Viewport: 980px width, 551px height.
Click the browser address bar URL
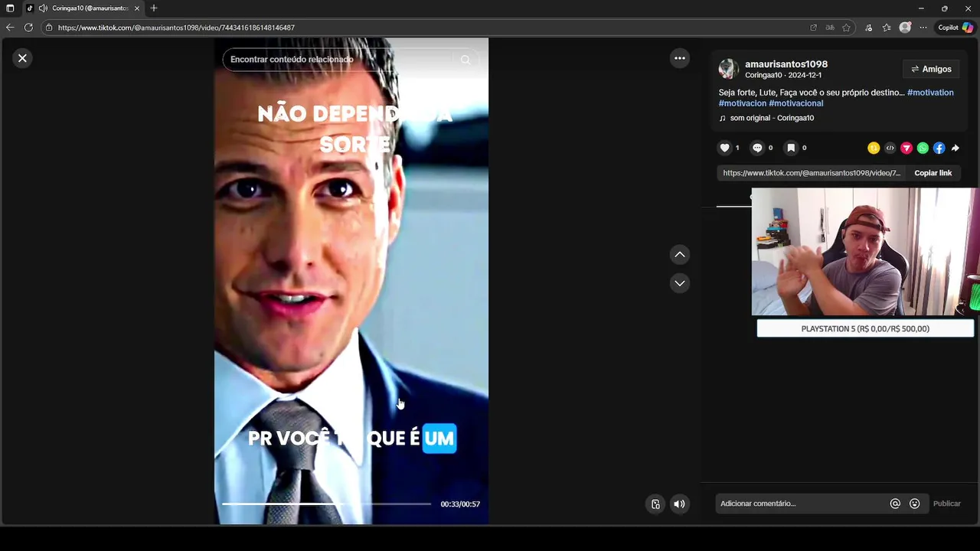176,28
